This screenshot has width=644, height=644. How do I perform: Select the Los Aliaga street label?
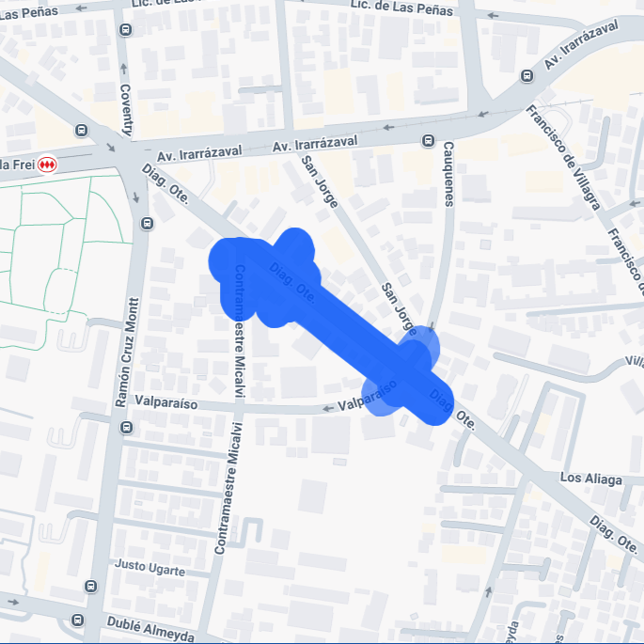pos(591,479)
